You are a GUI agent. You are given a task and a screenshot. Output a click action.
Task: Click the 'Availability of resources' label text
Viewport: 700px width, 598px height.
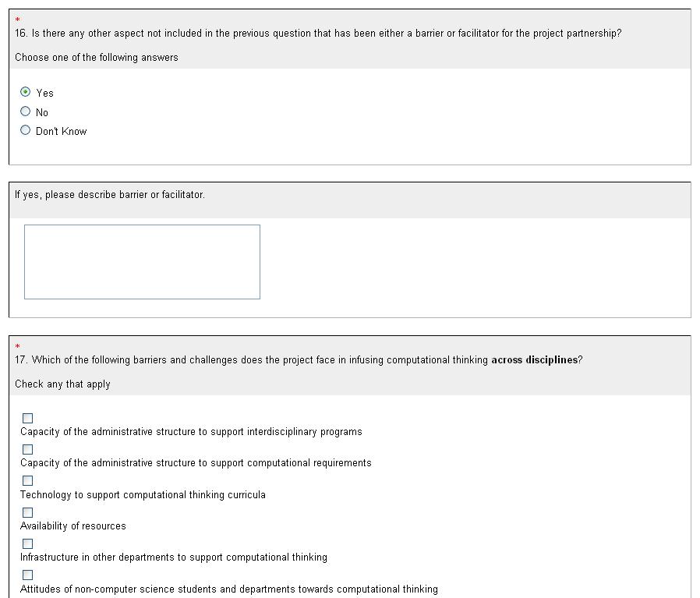pyautogui.click(x=73, y=526)
